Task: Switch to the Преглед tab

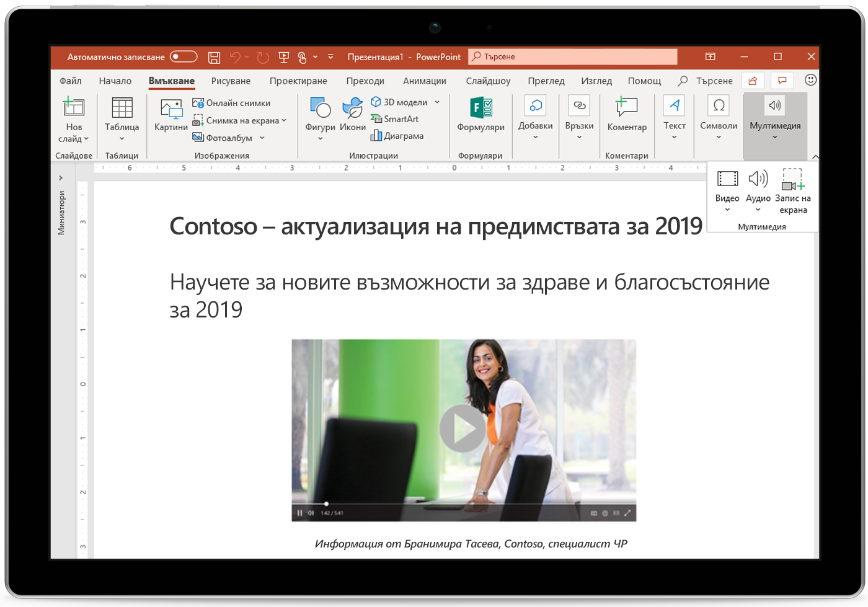Action: (546, 81)
